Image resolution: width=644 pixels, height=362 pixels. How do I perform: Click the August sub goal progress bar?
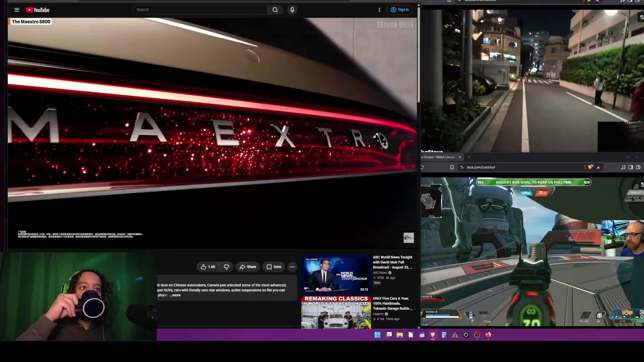tap(533, 182)
